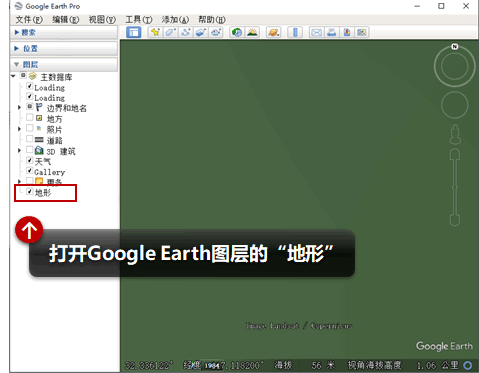Click the 地方 layer icon

(39, 118)
